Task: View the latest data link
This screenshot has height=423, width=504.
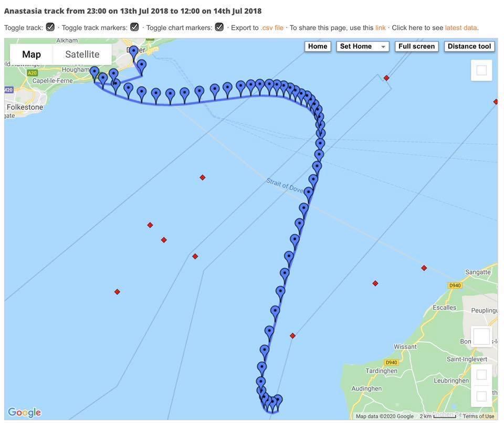Action: point(461,28)
